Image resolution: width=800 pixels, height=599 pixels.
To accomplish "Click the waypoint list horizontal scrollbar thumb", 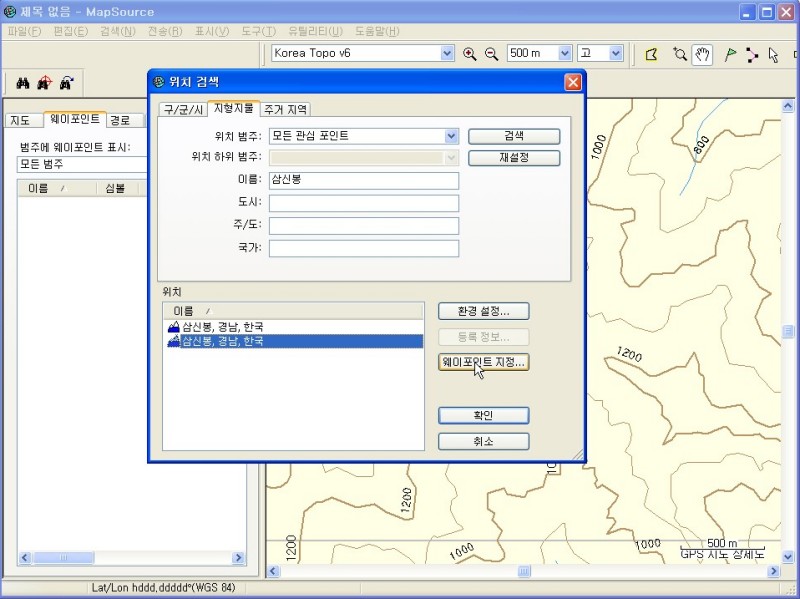I will (x=64, y=558).
